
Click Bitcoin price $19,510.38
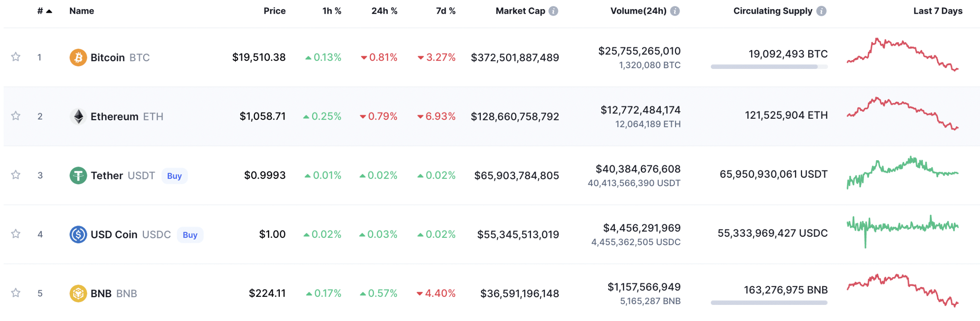259,57
